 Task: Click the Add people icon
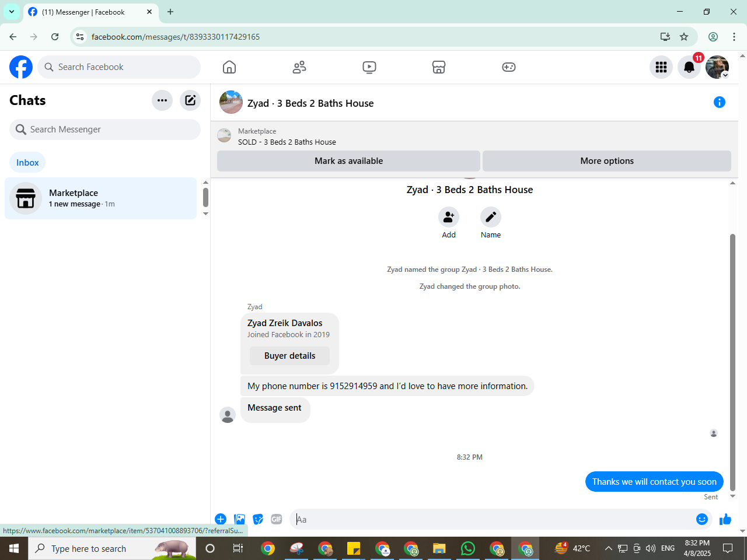coord(449,217)
